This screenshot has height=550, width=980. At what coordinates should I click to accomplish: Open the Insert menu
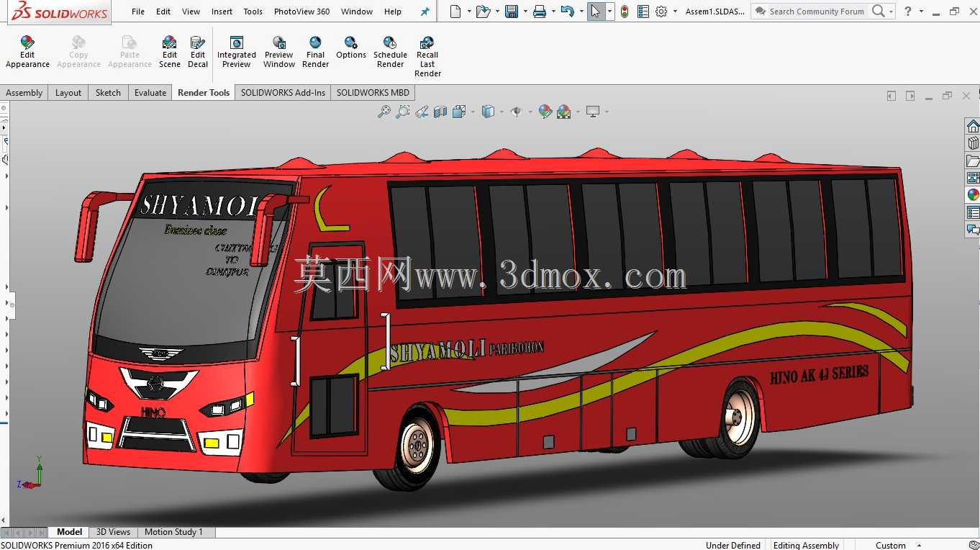tap(222, 12)
